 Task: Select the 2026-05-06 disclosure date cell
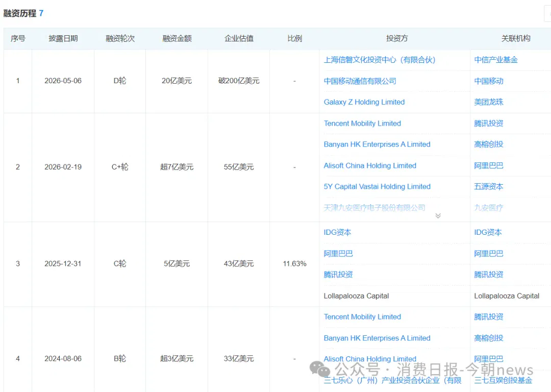click(63, 81)
